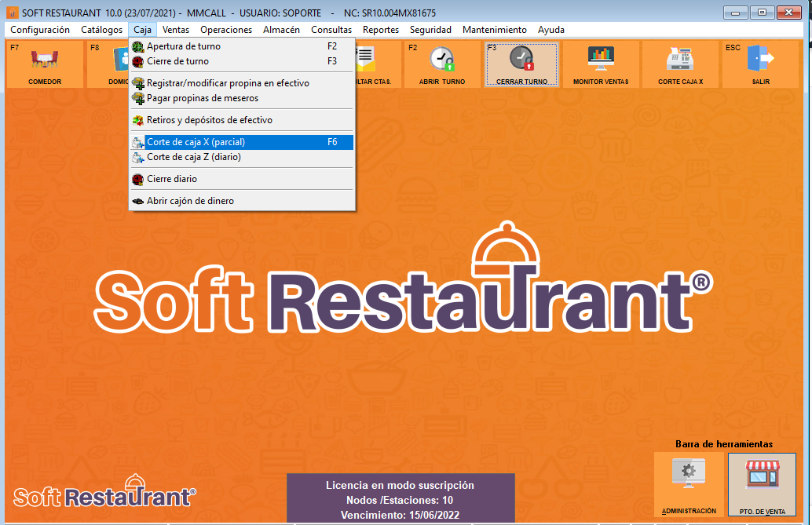Expand the Ventas menu
The width and height of the screenshot is (812, 525).
176,30
